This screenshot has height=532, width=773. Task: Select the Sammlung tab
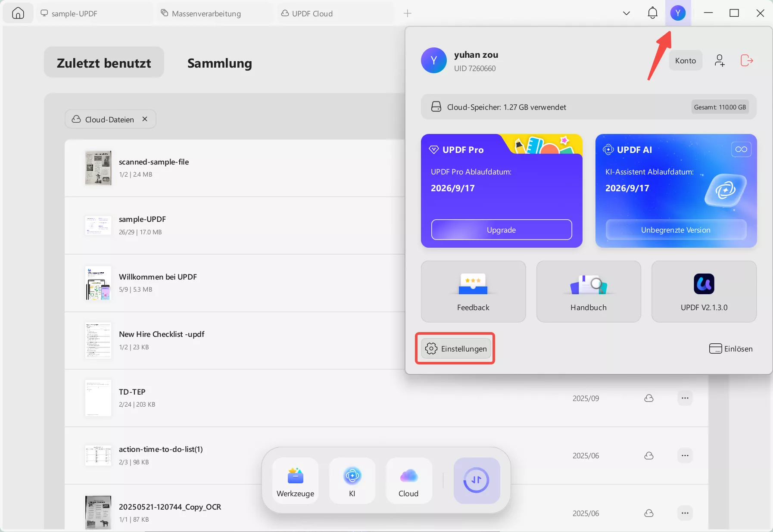220,63
